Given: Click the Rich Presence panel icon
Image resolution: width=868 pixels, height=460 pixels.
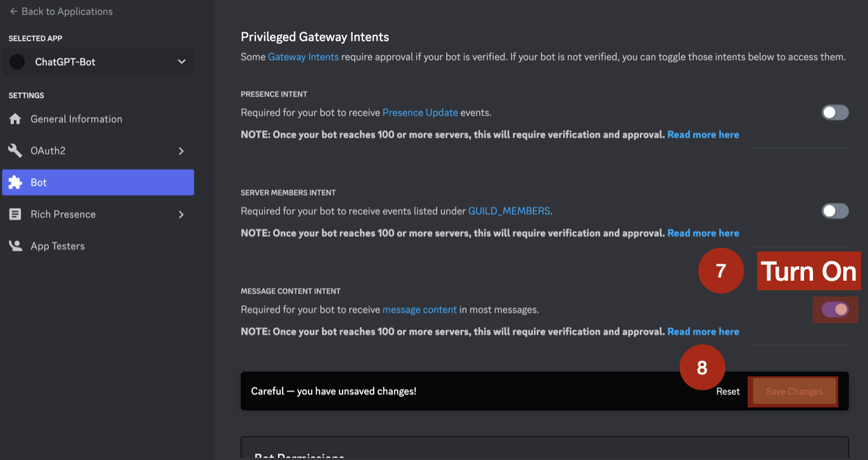Looking at the screenshot, I should (15, 214).
